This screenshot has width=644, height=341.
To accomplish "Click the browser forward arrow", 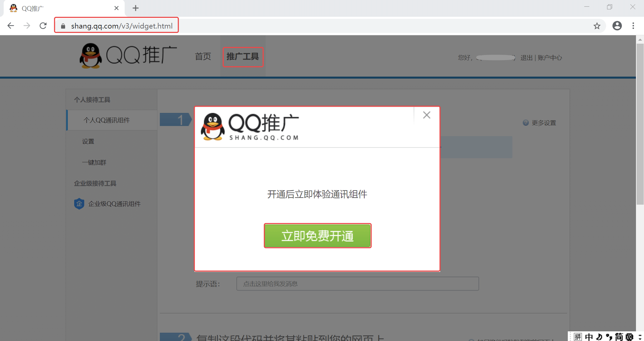I will tap(27, 26).
